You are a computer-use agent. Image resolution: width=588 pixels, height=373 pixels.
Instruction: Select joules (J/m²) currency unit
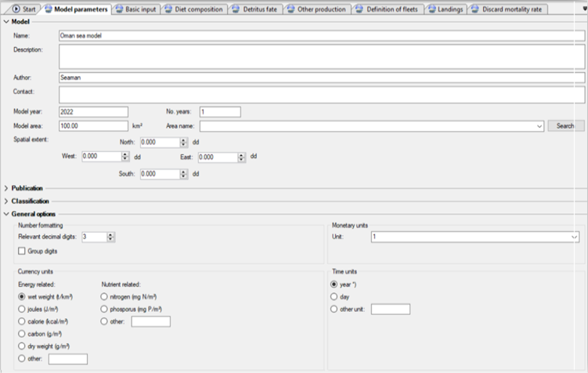[x=22, y=310]
